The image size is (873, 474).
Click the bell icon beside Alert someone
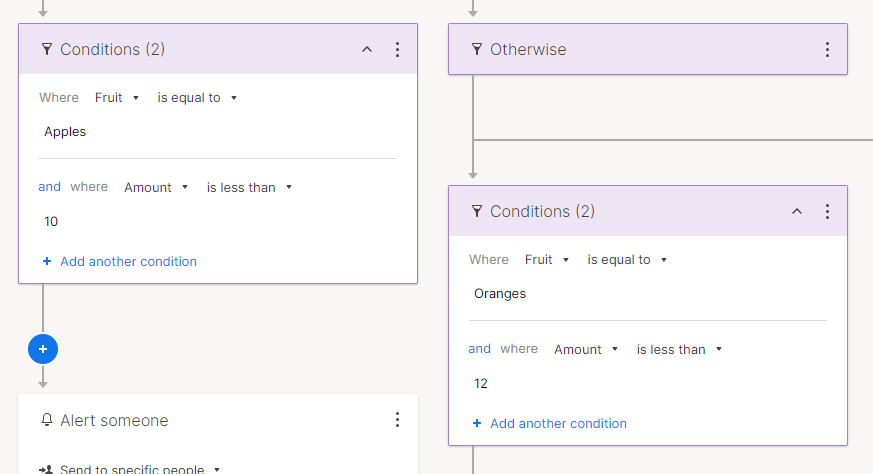coord(47,420)
